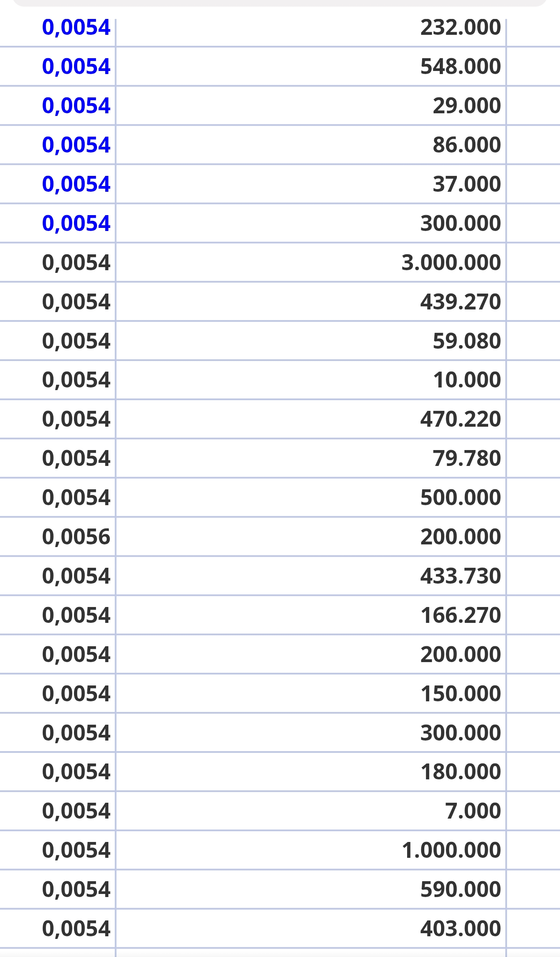Click the 403.000 volume value

point(460,929)
